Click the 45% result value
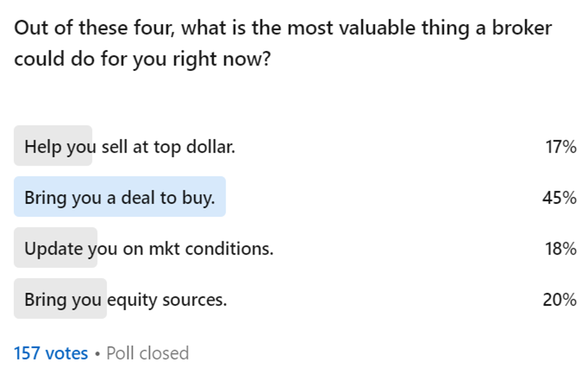Image resolution: width=588 pixels, height=368 pixels. [x=559, y=198]
